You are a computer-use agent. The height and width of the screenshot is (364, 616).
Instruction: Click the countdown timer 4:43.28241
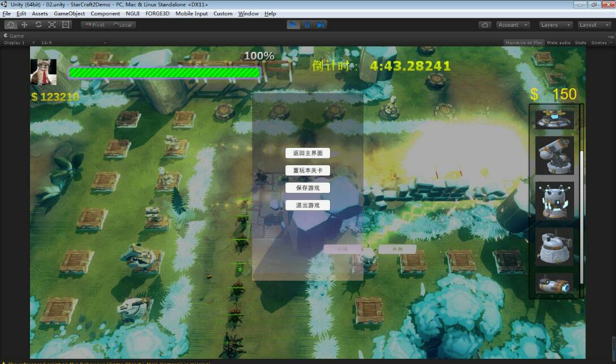(x=410, y=66)
